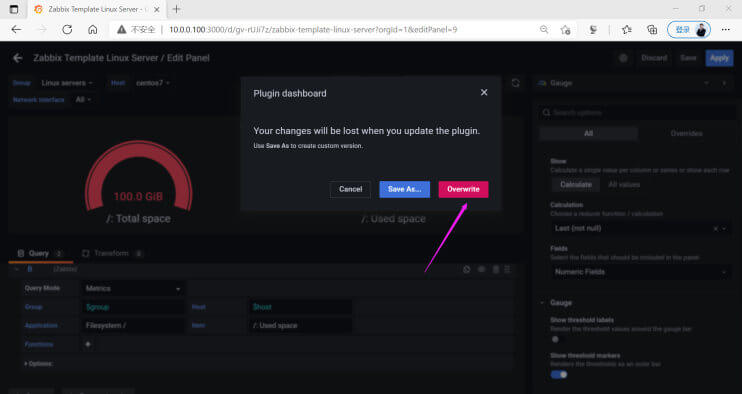Click Apply in the panel editor header
Screen dimensions: 742x394
(x=719, y=58)
